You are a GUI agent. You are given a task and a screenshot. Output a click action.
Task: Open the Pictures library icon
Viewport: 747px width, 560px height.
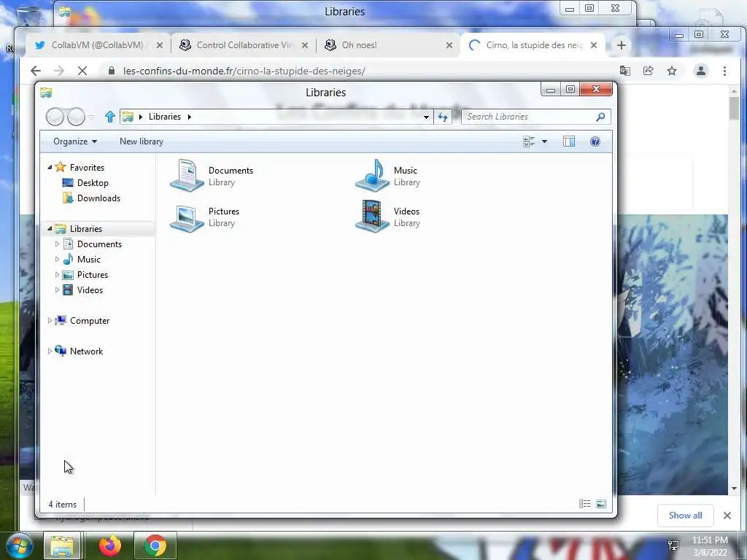187,217
